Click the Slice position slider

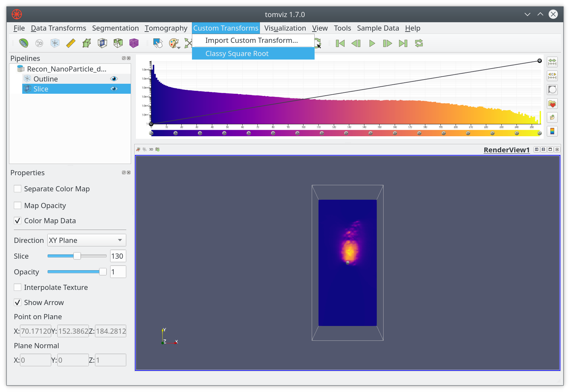77,256
